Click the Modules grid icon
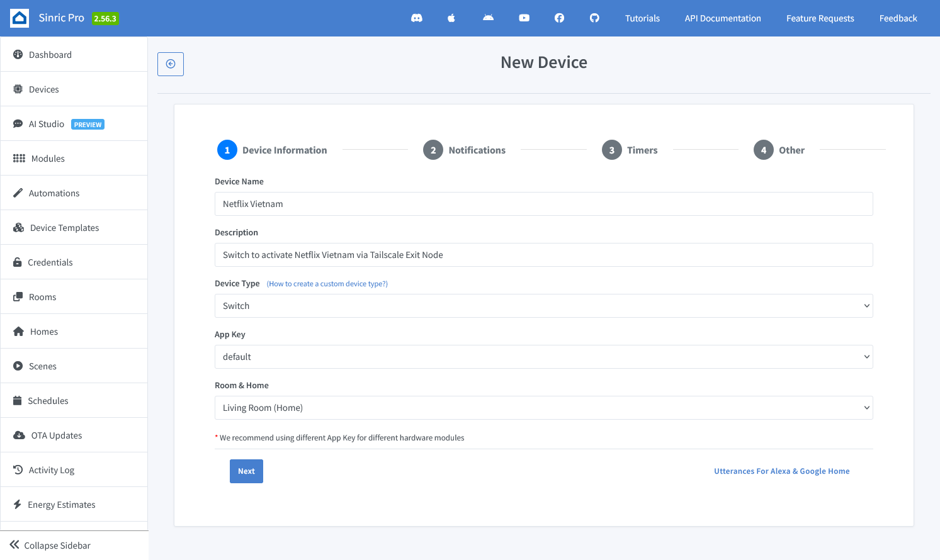The width and height of the screenshot is (940, 560). click(19, 159)
